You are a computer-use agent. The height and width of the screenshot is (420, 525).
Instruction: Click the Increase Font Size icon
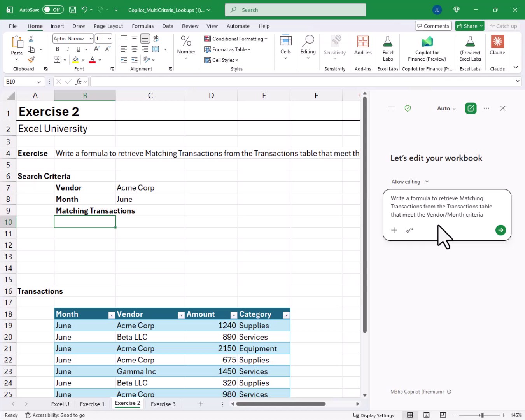97,49
